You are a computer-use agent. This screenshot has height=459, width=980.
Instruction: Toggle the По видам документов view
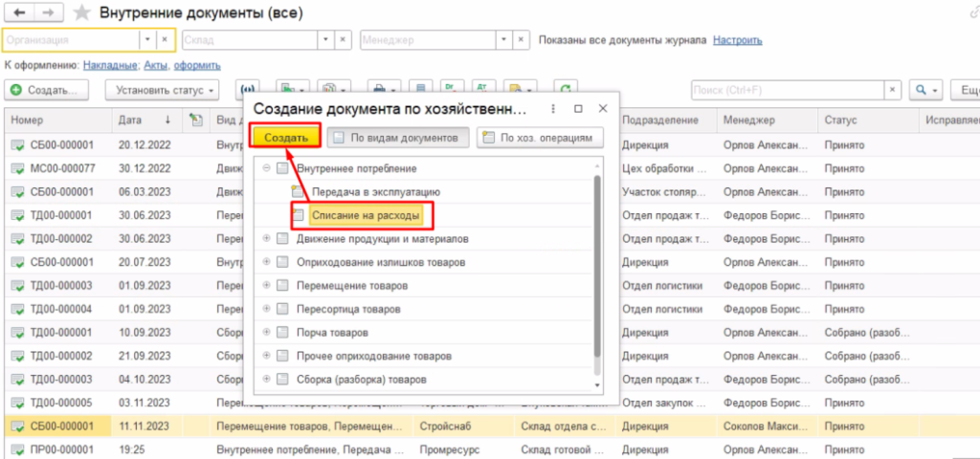(397, 138)
